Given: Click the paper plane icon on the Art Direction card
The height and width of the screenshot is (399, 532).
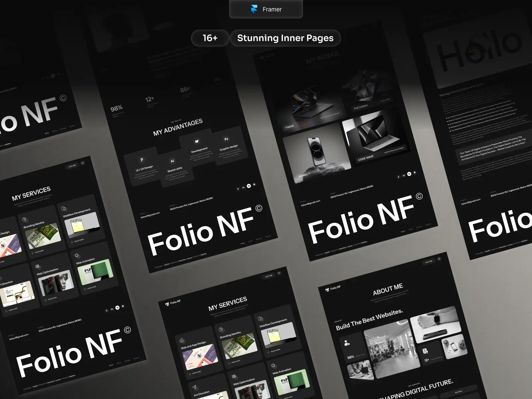Looking at the screenshot, I should coord(195,387).
